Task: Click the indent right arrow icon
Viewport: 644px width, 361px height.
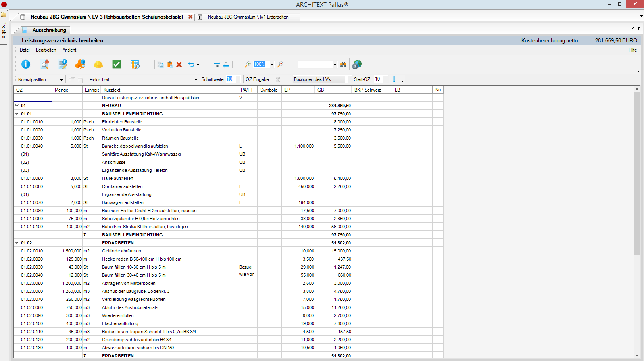Action: (217, 65)
